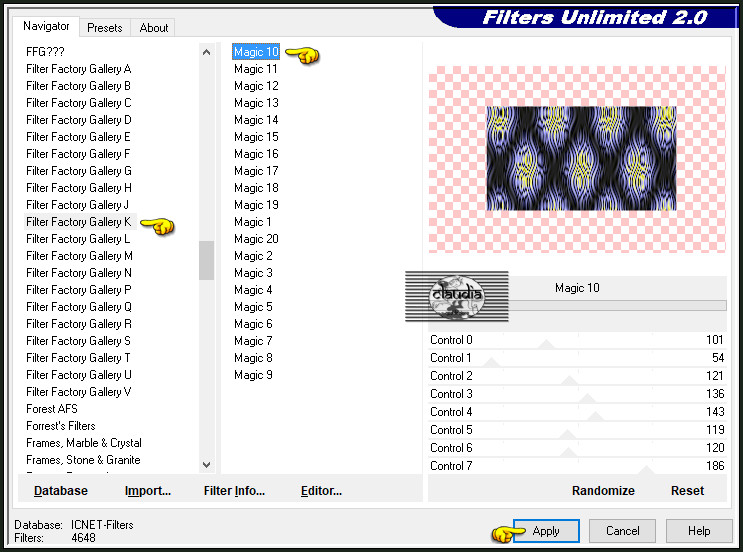Select the Magic 2 filter
743x552 pixels.
(253, 256)
